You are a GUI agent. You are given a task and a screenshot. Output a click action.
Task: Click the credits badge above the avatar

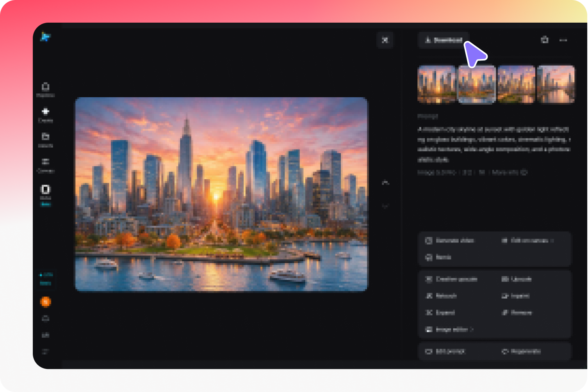[x=46, y=279]
